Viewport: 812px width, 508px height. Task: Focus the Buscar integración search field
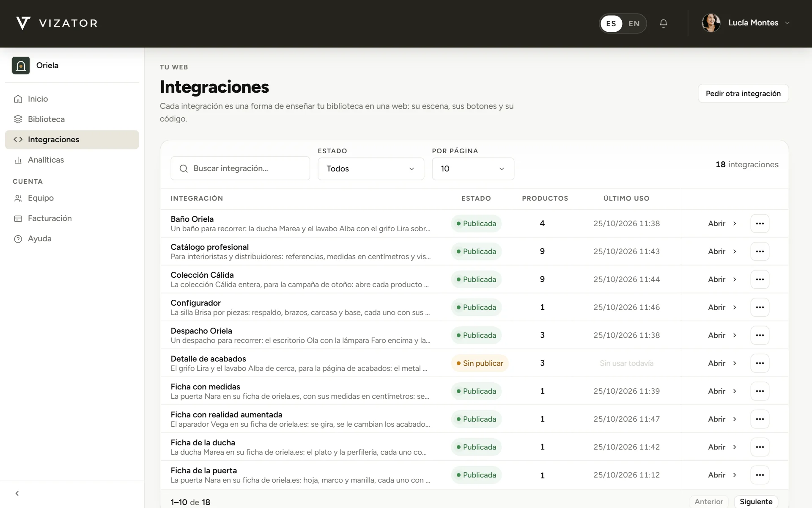point(240,168)
